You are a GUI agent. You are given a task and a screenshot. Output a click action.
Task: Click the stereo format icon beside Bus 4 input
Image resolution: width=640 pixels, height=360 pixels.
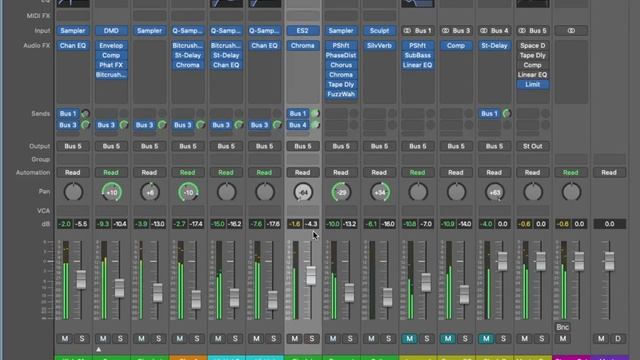tap(484, 31)
